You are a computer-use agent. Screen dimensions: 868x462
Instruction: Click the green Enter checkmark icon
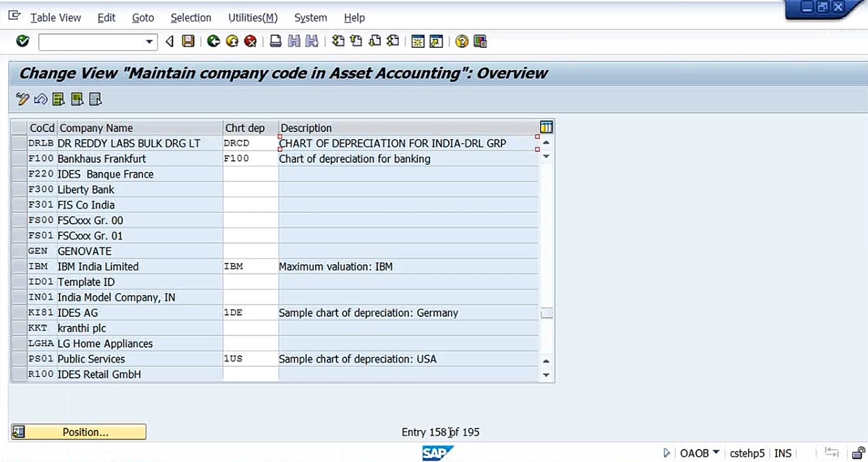coord(23,42)
